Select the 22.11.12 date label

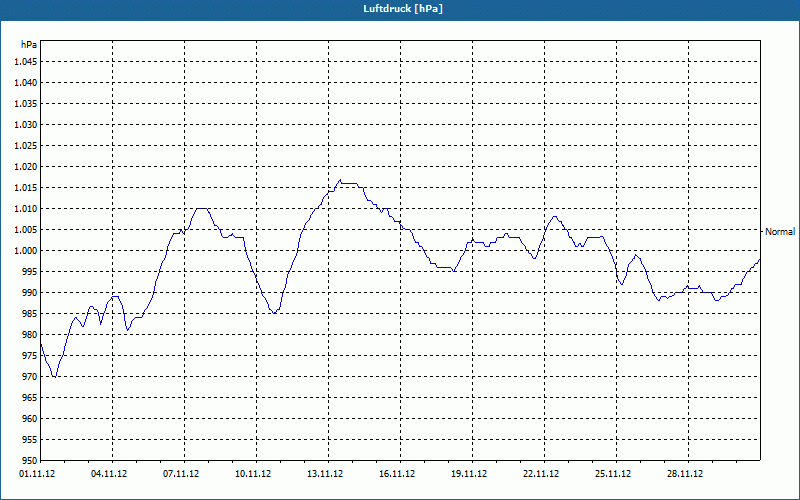tap(541, 474)
